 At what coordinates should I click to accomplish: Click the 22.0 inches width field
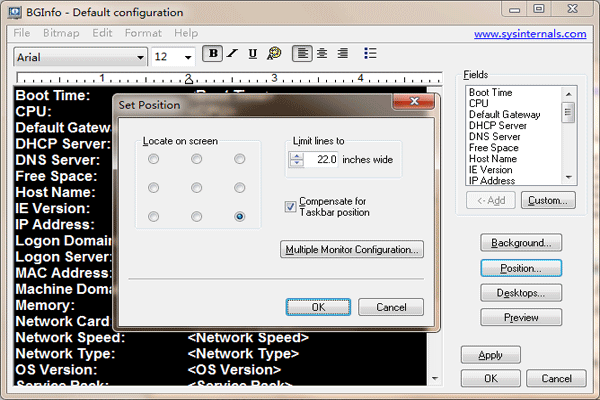[x=321, y=159]
